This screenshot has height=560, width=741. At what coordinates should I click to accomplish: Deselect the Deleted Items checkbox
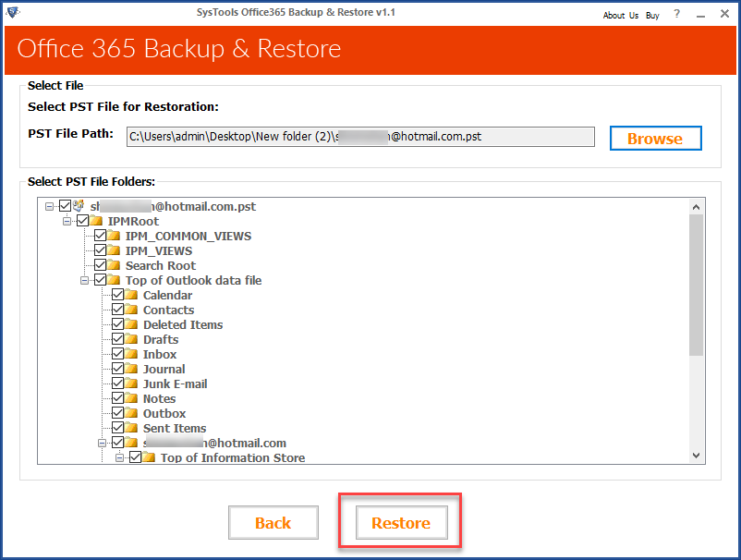pos(117,323)
